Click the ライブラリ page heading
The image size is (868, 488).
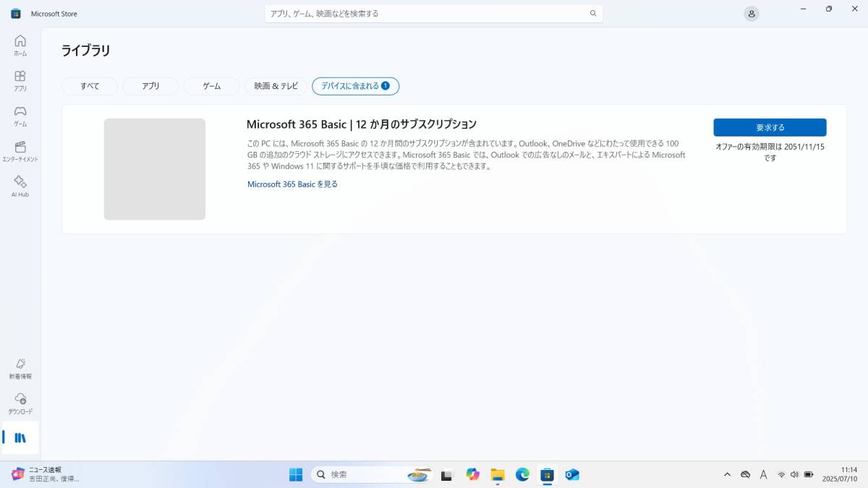86,51
